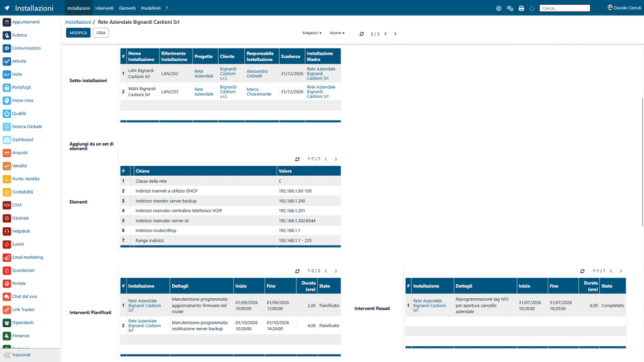
Task: Refresh the Interventi Pianificati list
Action: tap(298, 271)
